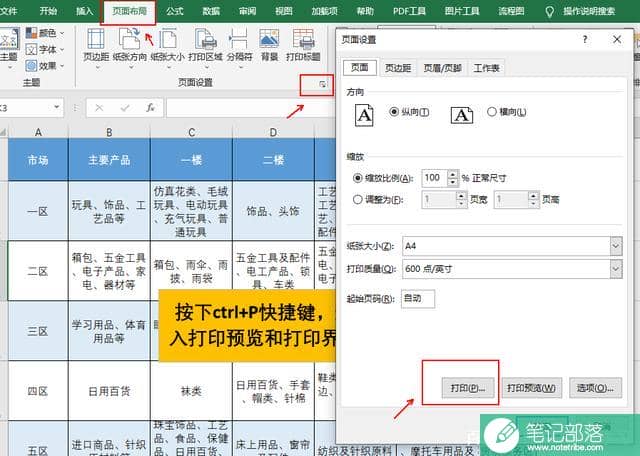Click the 起始页码 input field
This screenshot has width=640, height=456.
click(418, 298)
